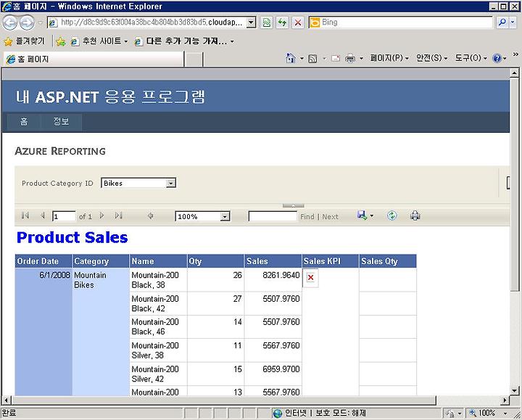Screen dimensions: 522x420
Task: Select the 정보 navigation tab
Action: [61, 121]
